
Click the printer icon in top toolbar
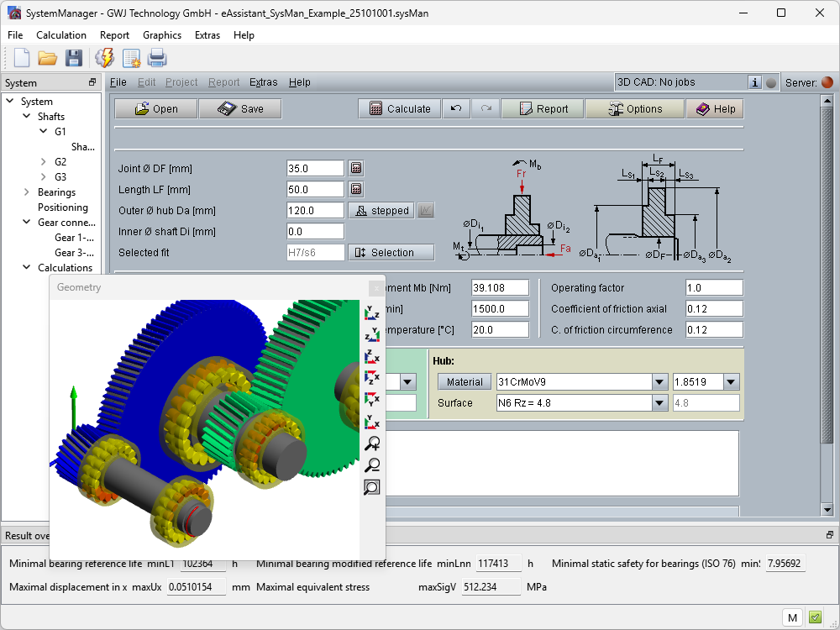[157, 57]
